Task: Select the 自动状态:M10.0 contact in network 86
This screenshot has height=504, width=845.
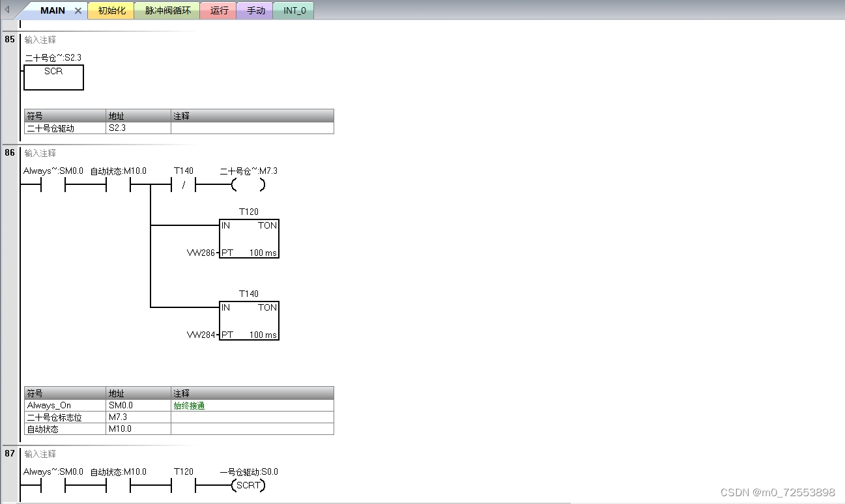Action: click(119, 186)
